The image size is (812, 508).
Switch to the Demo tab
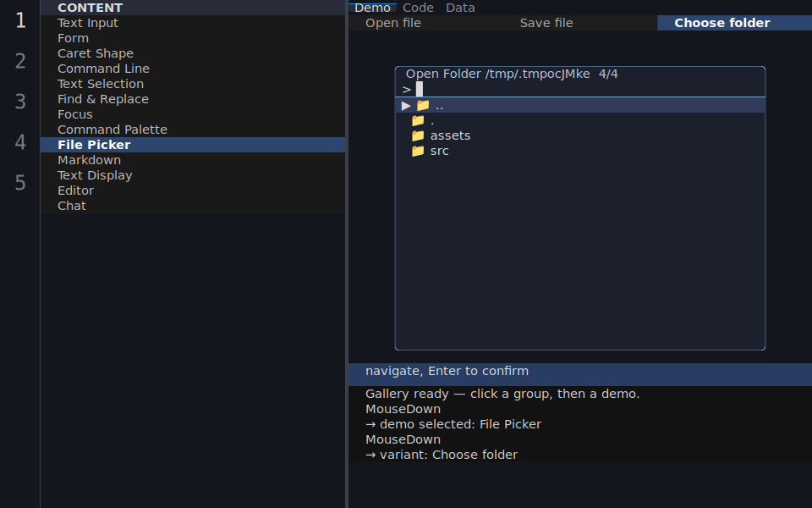tap(372, 8)
